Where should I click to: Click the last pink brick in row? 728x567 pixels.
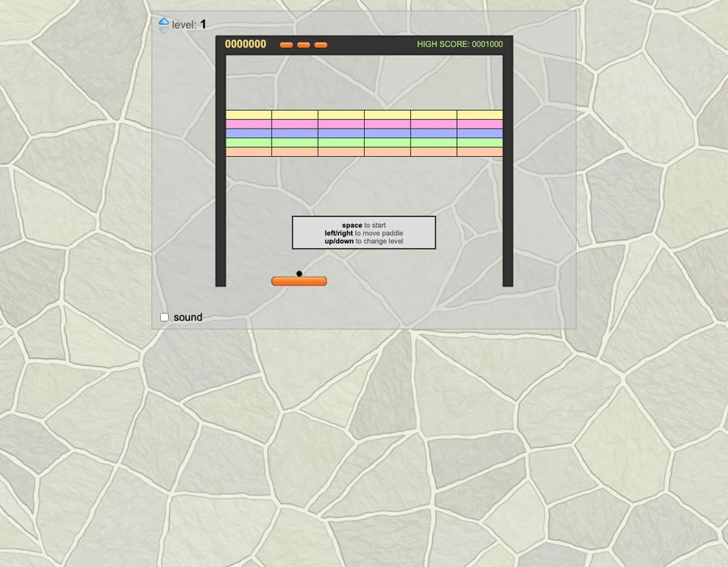click(x=480, y=124)
